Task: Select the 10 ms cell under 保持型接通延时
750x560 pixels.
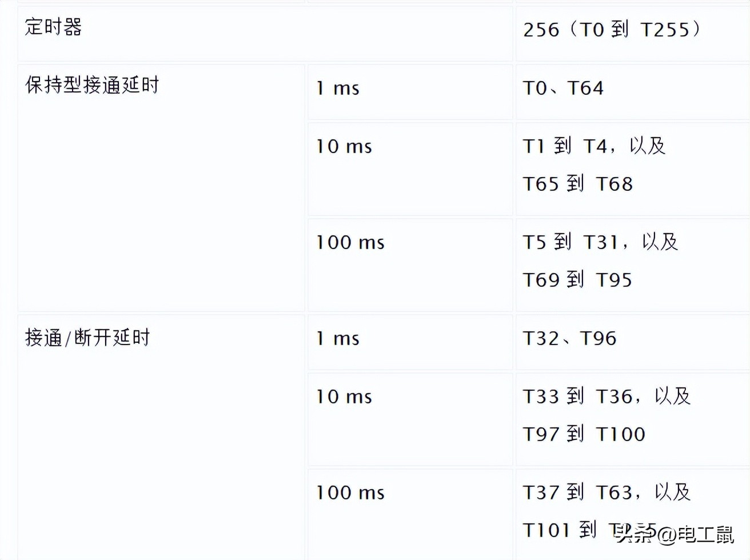Action: (410, 169)
